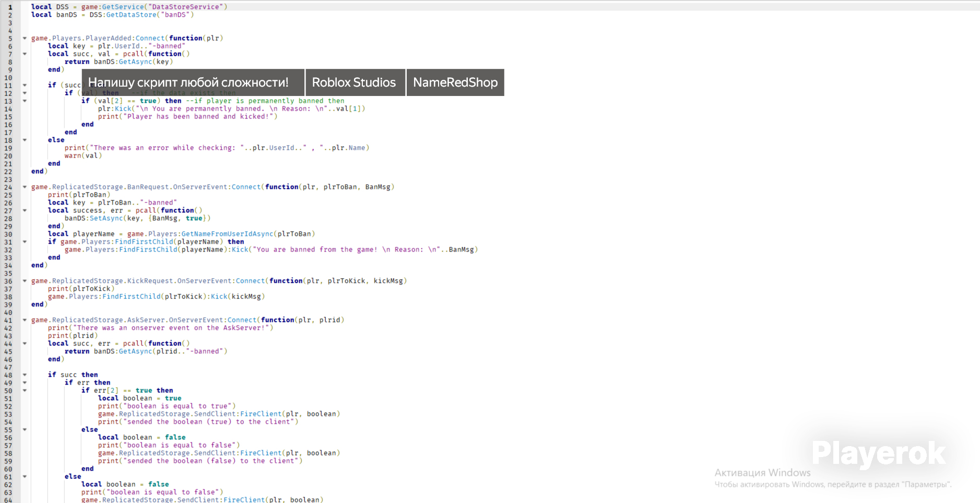Collapse the pcall fold on line 44
This screenshot has width=980, height=503.
click(x=25, y=343)
